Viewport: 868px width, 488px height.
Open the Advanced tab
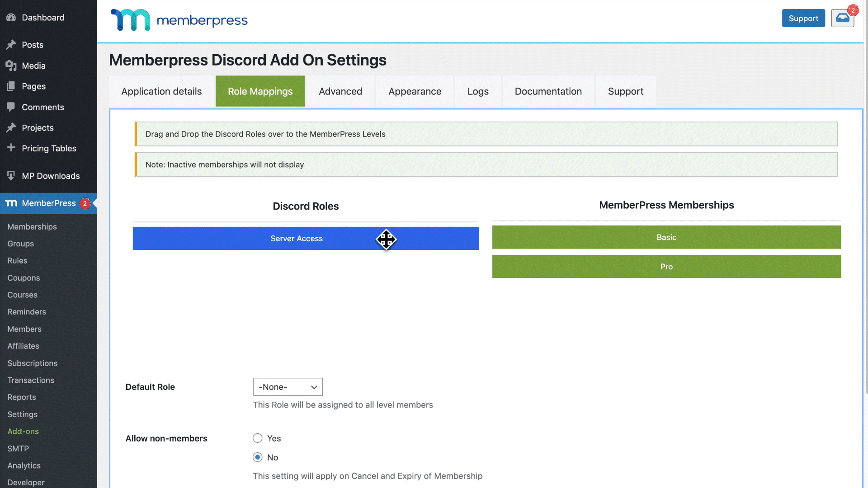(x=340, y=91)
